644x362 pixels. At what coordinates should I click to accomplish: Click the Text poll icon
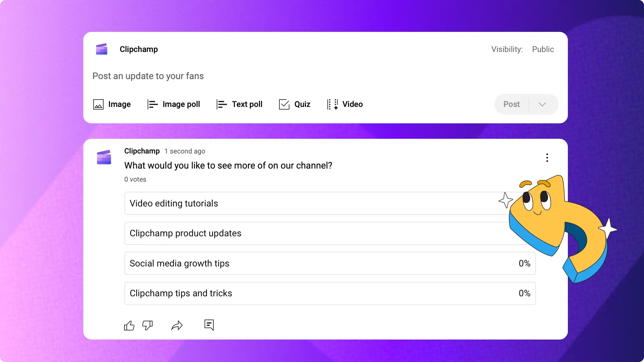[222, 104]
